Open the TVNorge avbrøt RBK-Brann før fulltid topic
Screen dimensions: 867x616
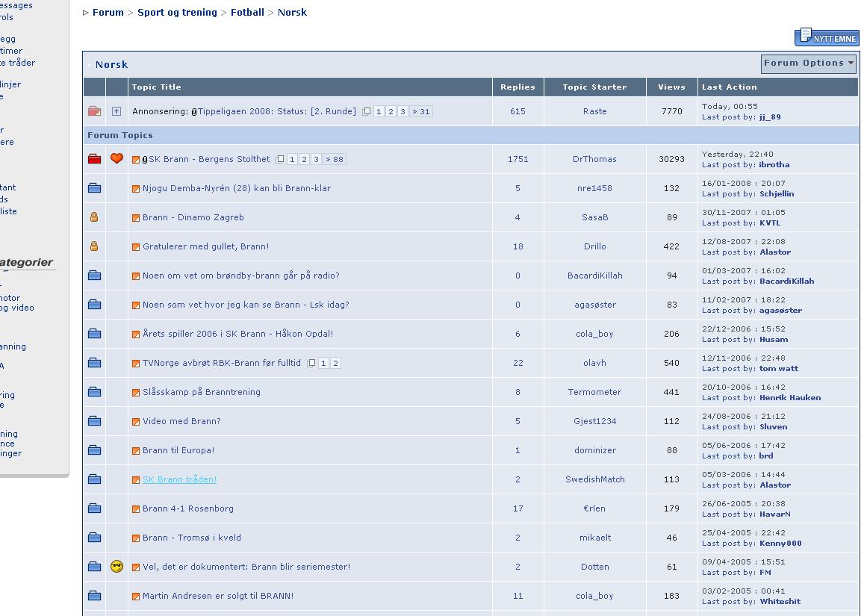(x=222, y=363)
